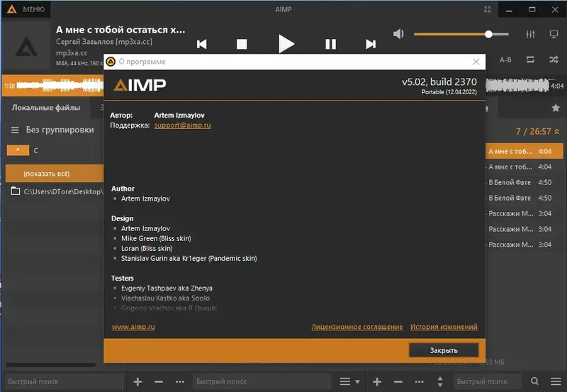Open the right more-options ellipsis
The image size is (567, 392).
[419, 381]
